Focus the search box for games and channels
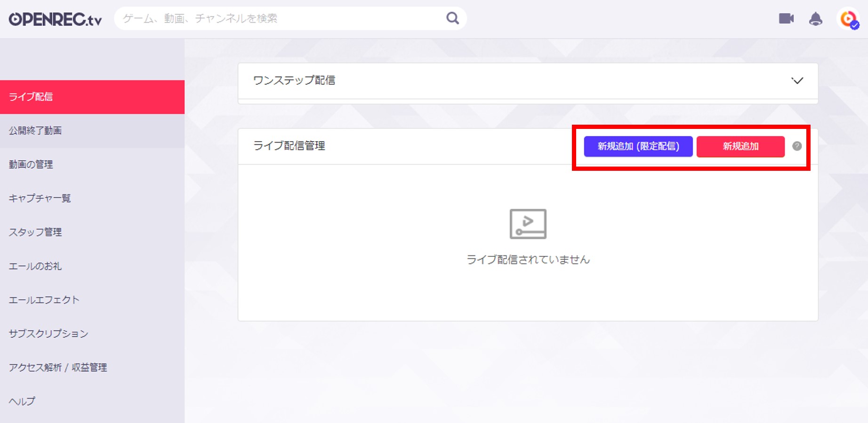This screenshot has width=868, height=423. [290, 18]
